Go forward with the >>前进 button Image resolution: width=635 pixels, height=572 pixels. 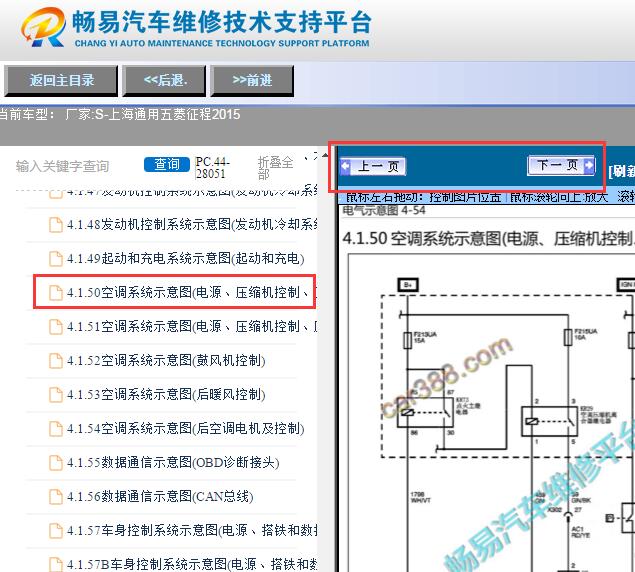click(252, 80)
